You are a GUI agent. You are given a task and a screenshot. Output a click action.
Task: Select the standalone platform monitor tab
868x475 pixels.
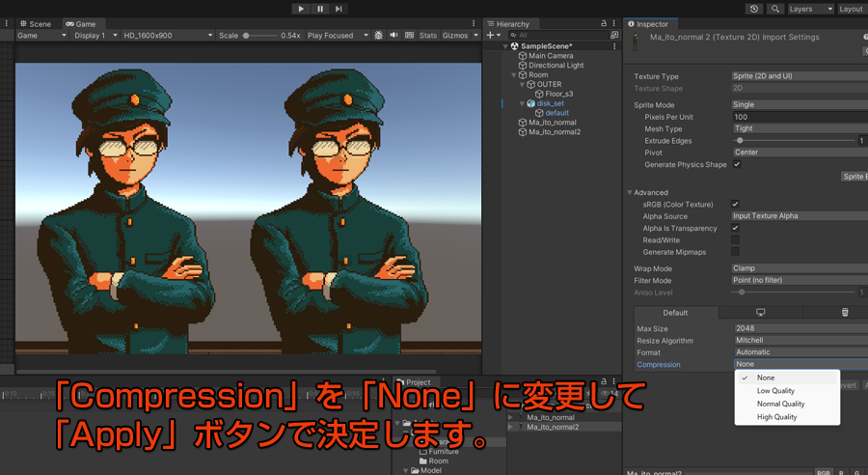pos(760,313)
